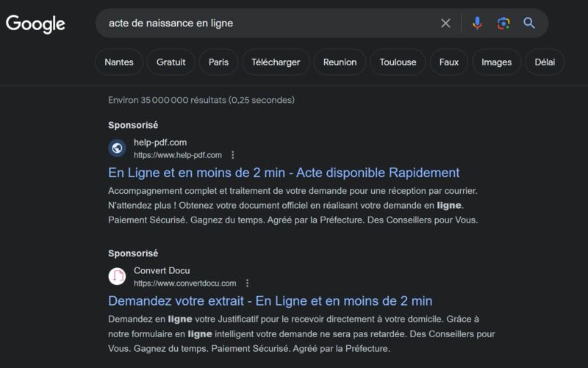Select the Paris filter chip
Image resolution: width=588 pixels, height=368 pixels.
click(218, 62)
